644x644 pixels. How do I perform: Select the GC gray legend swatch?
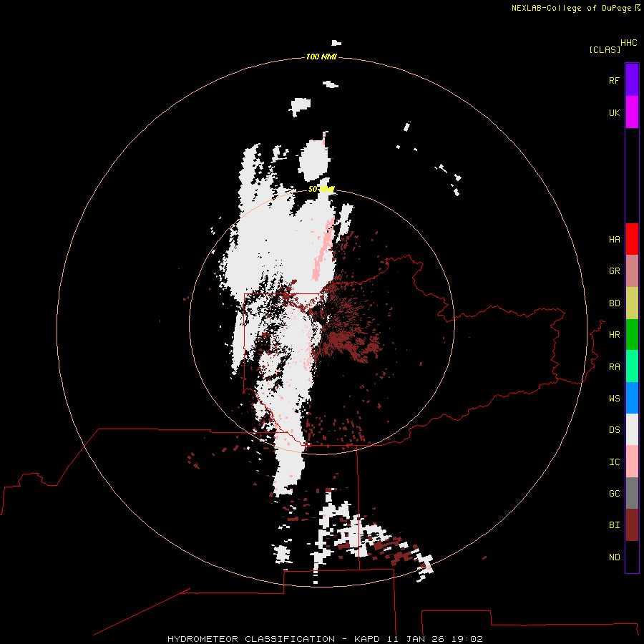pyautogui.click(x=632, y=493)
